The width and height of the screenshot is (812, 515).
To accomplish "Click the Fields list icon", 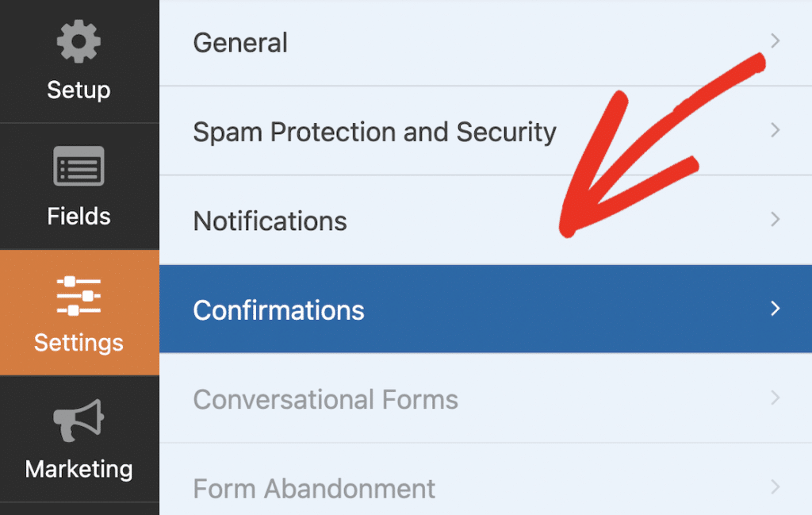I will [79, 167].
